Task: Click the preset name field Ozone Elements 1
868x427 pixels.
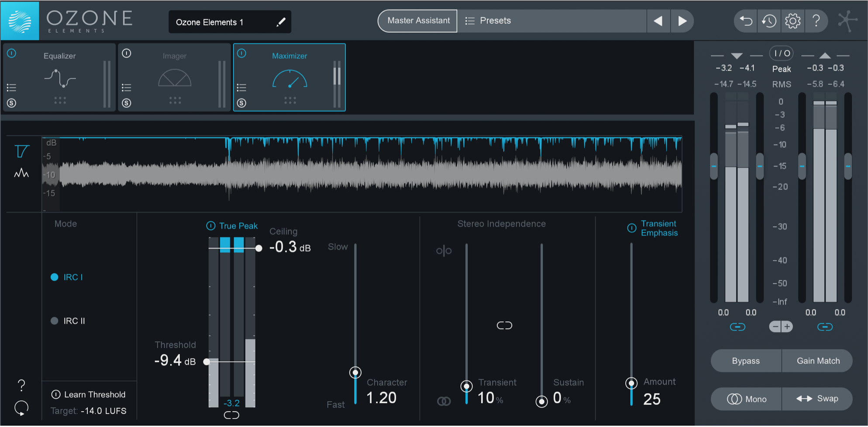Action: click(230, 22)
